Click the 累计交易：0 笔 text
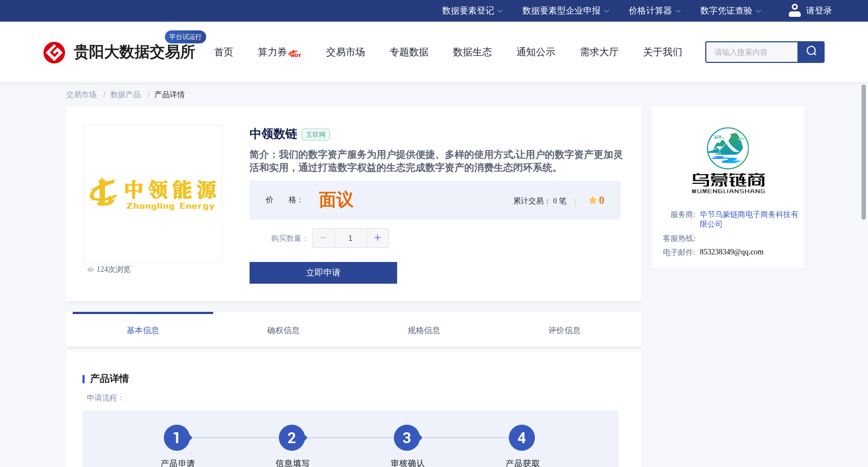This screenshot has width=868, height=467. click(540, 201)
